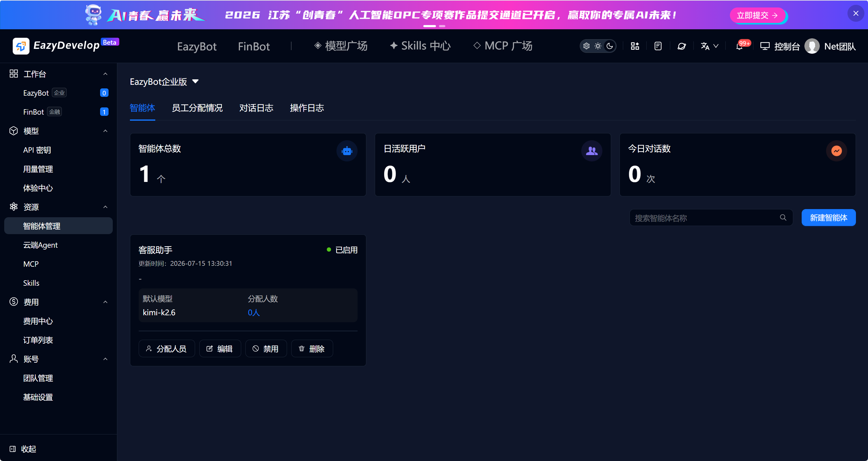868x461 pixels.
Task: Click the users icon in 日活跃用户 card
Action: coord(591,151)
